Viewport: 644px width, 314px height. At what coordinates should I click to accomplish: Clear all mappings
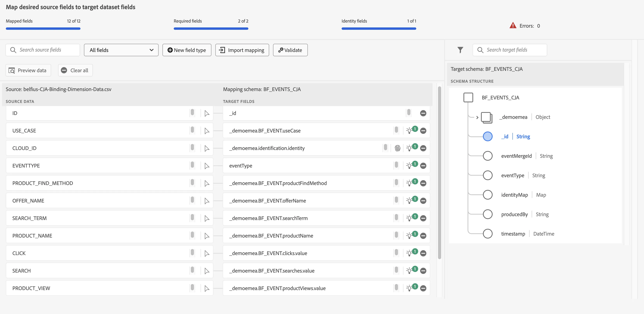click(75, 70)
